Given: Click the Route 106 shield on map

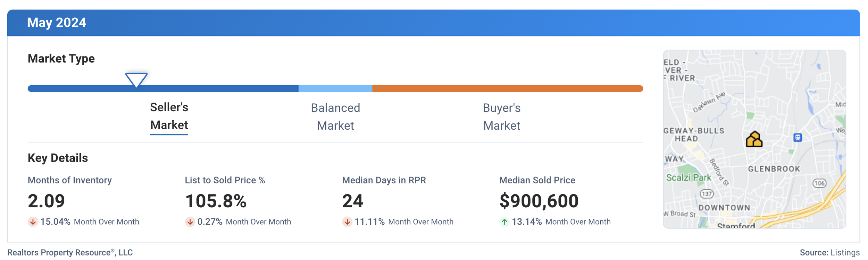Looking at the screenshot, I should tap(819, 183).
